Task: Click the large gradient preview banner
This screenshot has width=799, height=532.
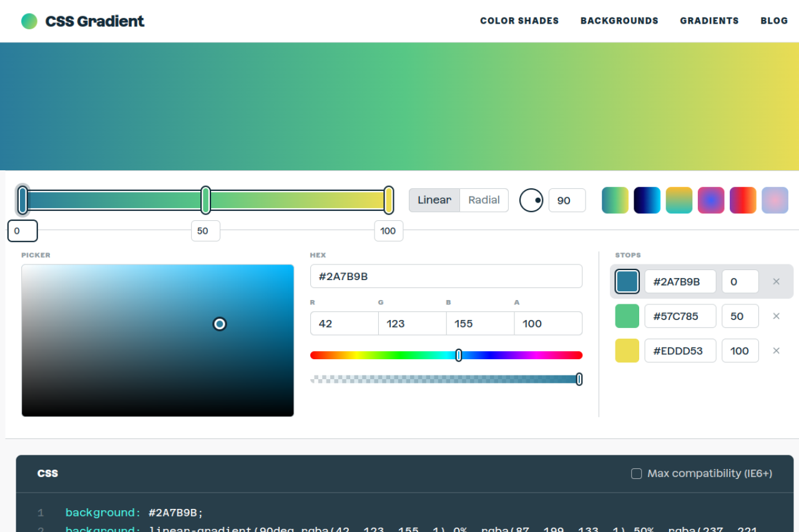Action: (x=399, y=106)
